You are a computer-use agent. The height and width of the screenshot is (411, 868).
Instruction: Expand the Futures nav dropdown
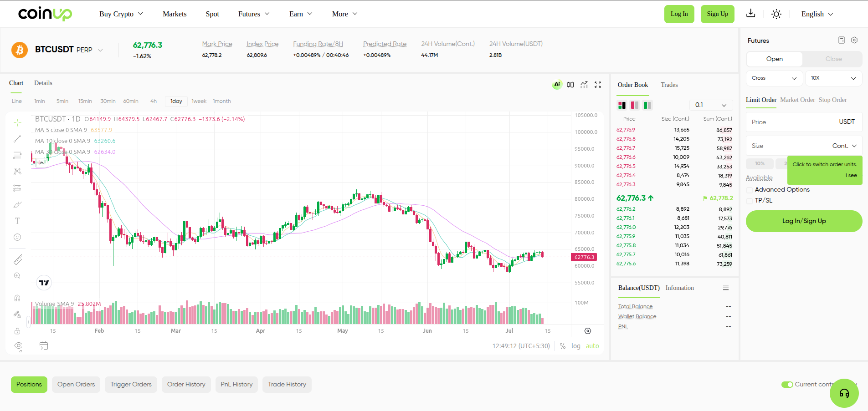[x=254, y=14]
